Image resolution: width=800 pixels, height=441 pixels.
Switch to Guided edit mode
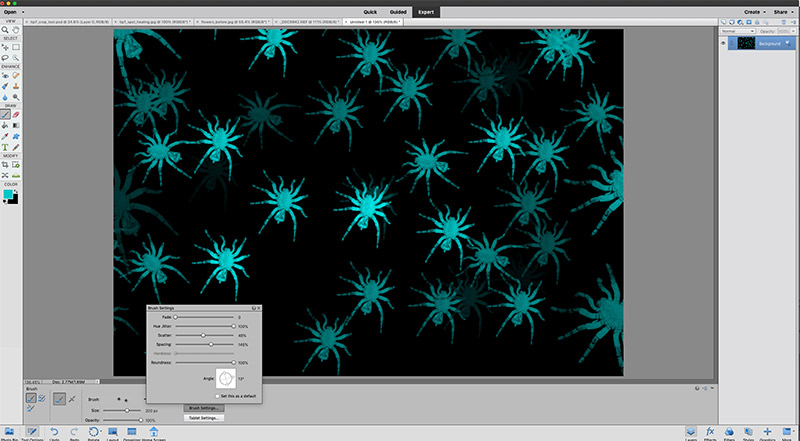tap(398, 12)
